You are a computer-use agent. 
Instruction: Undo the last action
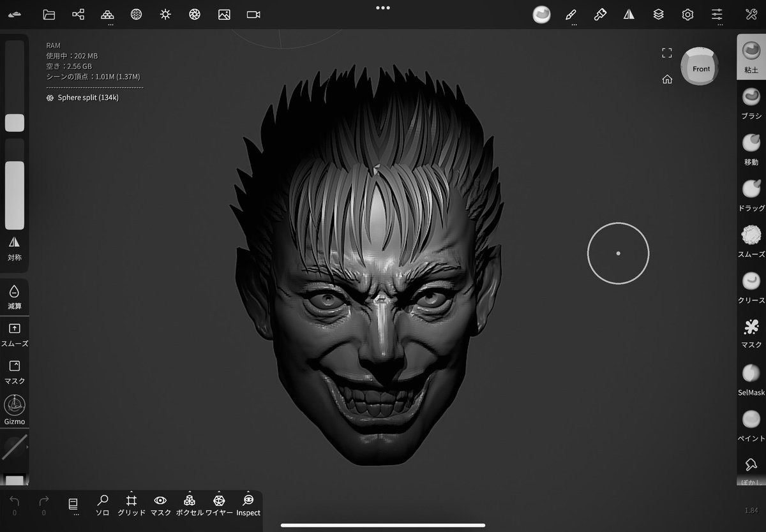click(15, 505)
